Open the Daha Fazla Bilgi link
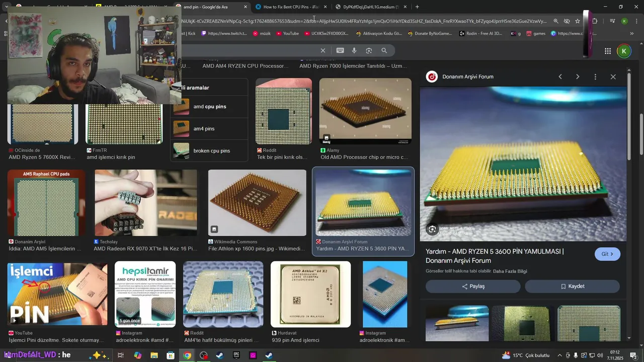The image size is (644, 362). [510, 271]
